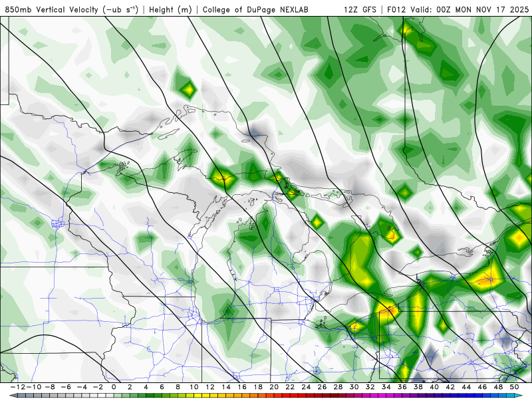The width and height of the screenshot is (532, 399).
Task: Click the '6' color scale label
Action: tap(162, 387)
